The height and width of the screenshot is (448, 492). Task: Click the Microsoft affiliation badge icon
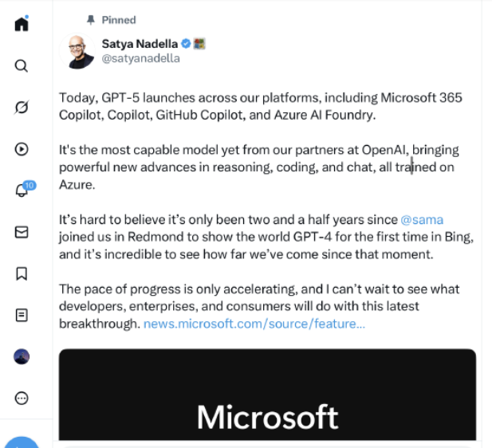(x=199, y=44)
